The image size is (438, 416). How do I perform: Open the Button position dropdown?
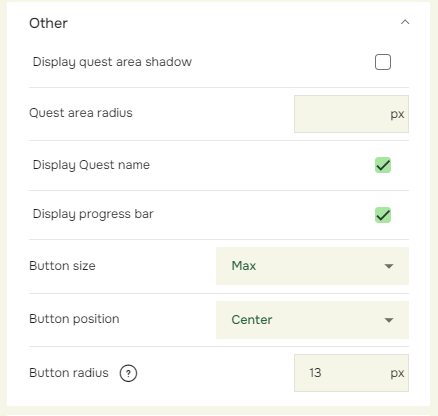point(312,320)
